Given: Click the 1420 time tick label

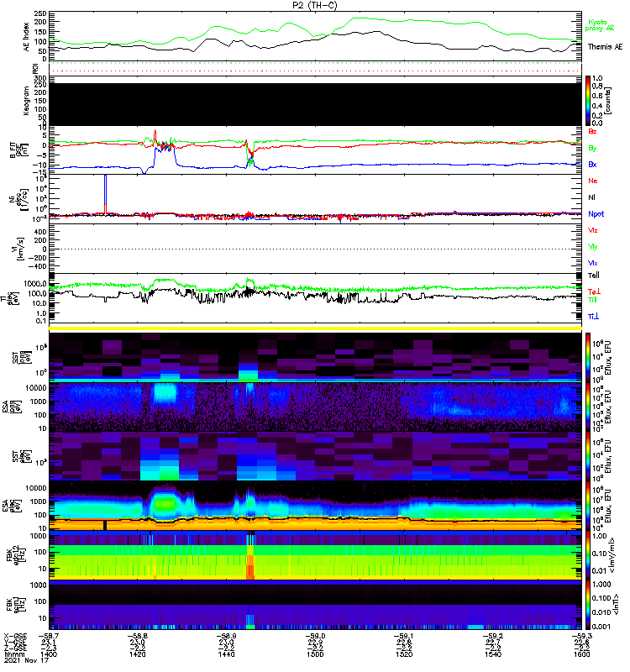Looking at the screenshot, I should coord(138,654).
